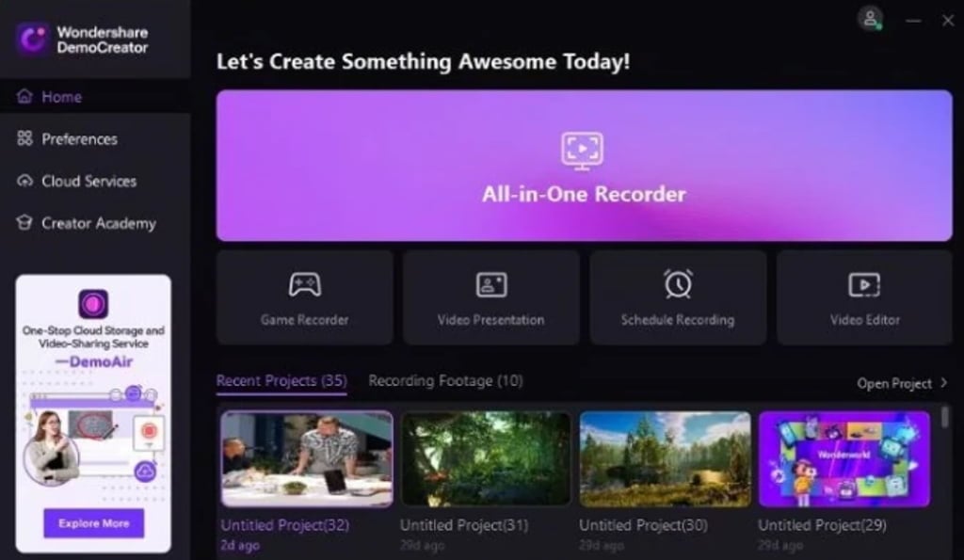
Task: Open Untitled Project(30) landscape thumbnail
Action: point(665,459)
